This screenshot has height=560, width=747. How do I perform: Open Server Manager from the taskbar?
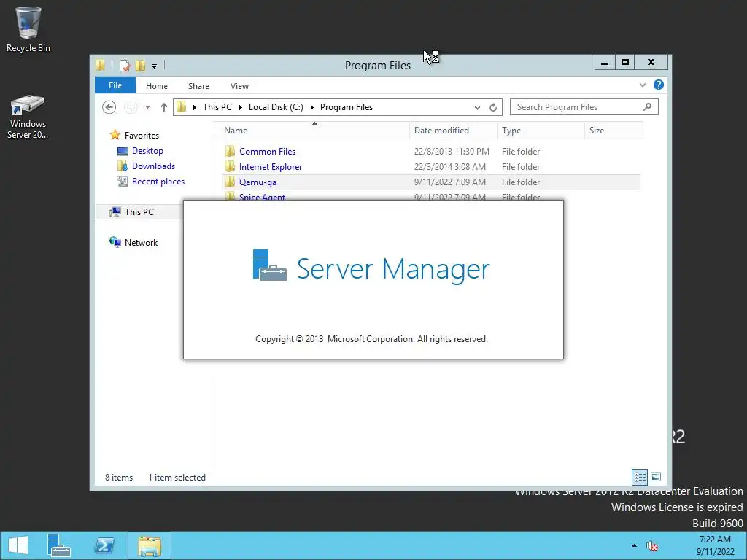coord(59,545)
